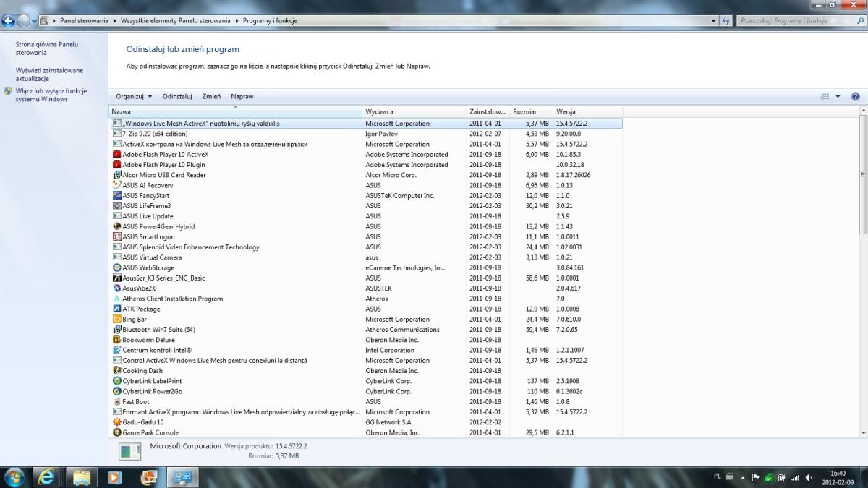The height and width of the screenshot is (488, 868).
Task: Click the CyberLink Power2Go icon
Action: [x=116, y=391]
